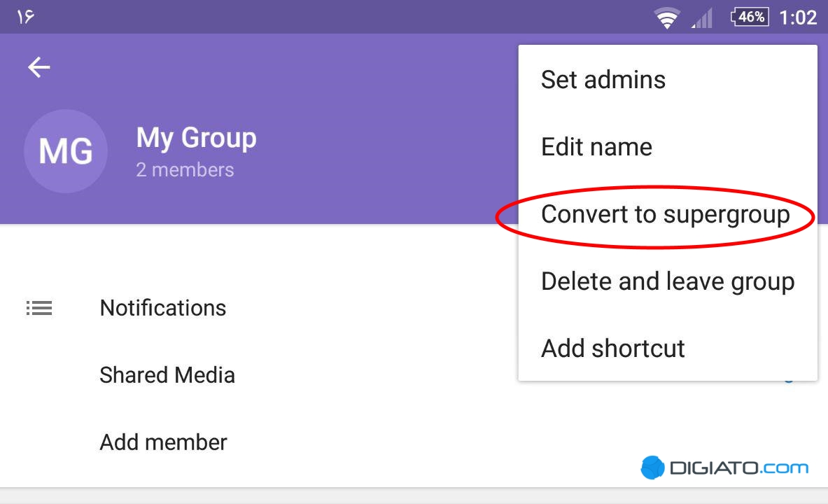Tap the back arrow icon
Screen dimensions: 828x504
click(39, 67)
